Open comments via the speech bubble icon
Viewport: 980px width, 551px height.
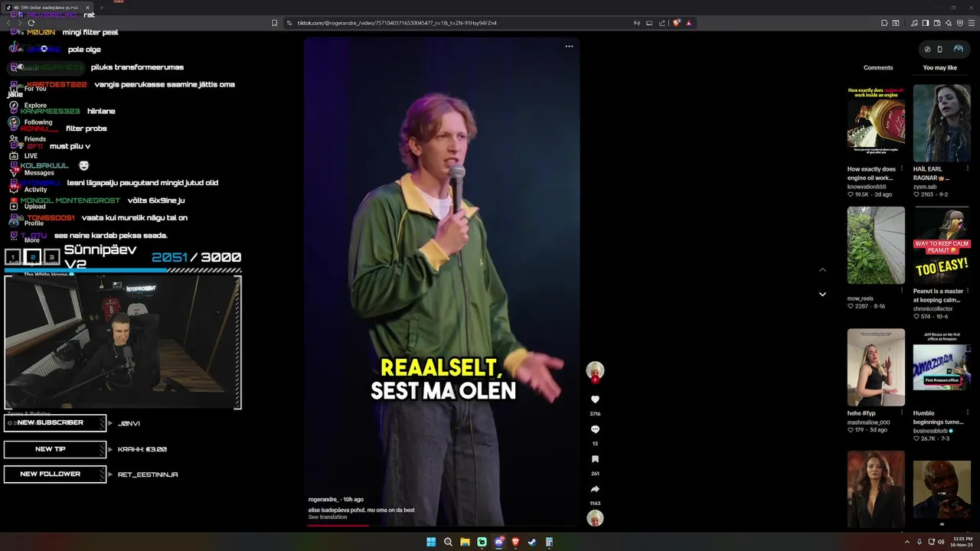pos(595,429)
